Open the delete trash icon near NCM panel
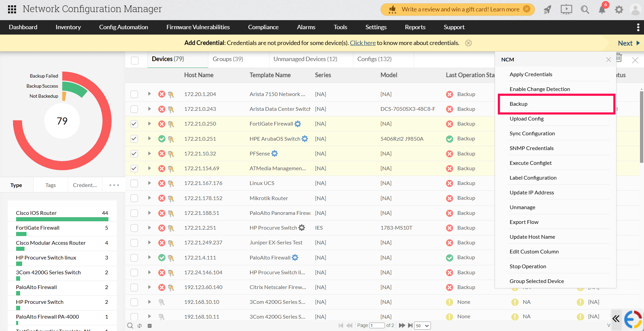Screen dimensions: 644x331 pos(619,57)
